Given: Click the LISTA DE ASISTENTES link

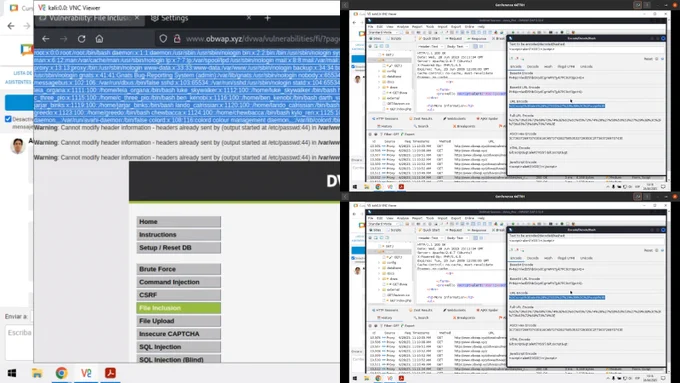Looking at the screenshot, I should point(20,78).
